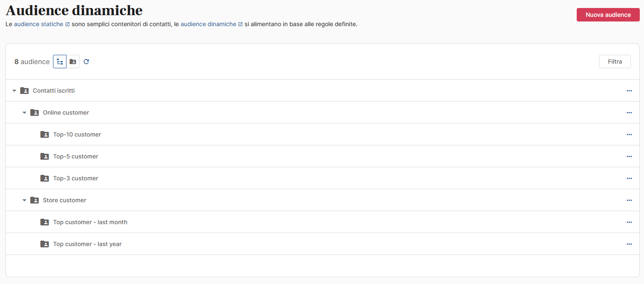This screenshot has width=644, height=284.
Task: Open the three-dot menu for Store customer
Action: point(629,200)
